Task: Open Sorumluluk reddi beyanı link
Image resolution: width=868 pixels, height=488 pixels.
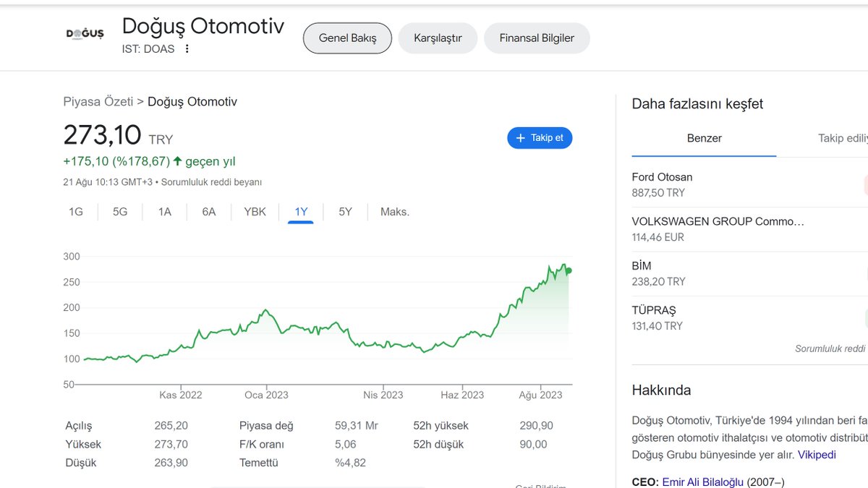Action: [x=211, y=182]
